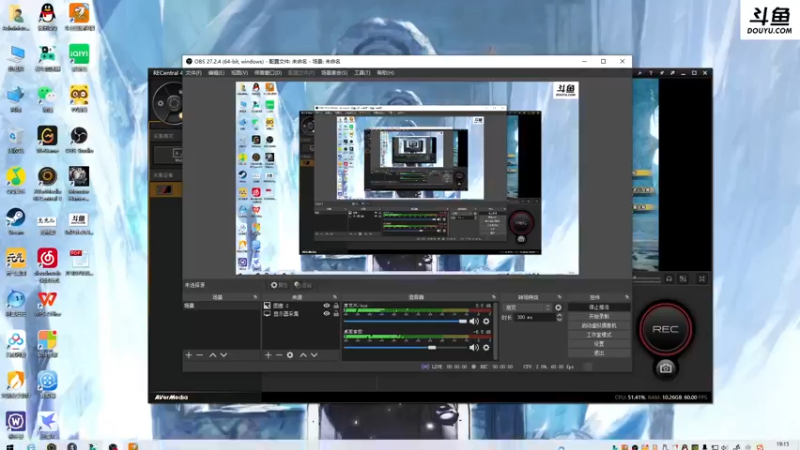The image size is (800, 450).
Task: Click the transition duration 300 ms field
Action: tap(534, 317)
